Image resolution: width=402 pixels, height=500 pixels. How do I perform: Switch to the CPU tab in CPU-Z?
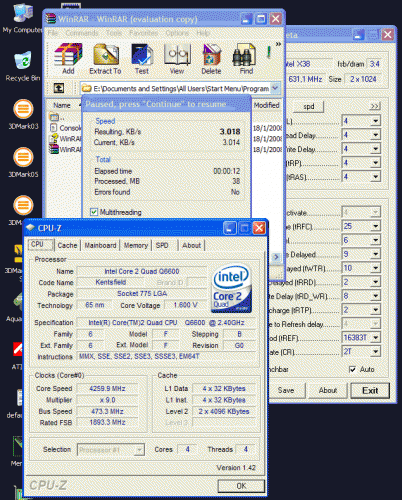(x=40, y=245)
